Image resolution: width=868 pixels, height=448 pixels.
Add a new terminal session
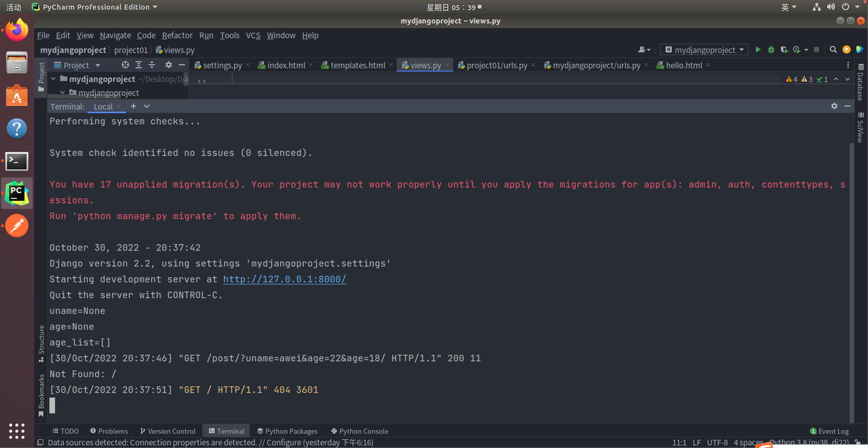click(134, 106)
